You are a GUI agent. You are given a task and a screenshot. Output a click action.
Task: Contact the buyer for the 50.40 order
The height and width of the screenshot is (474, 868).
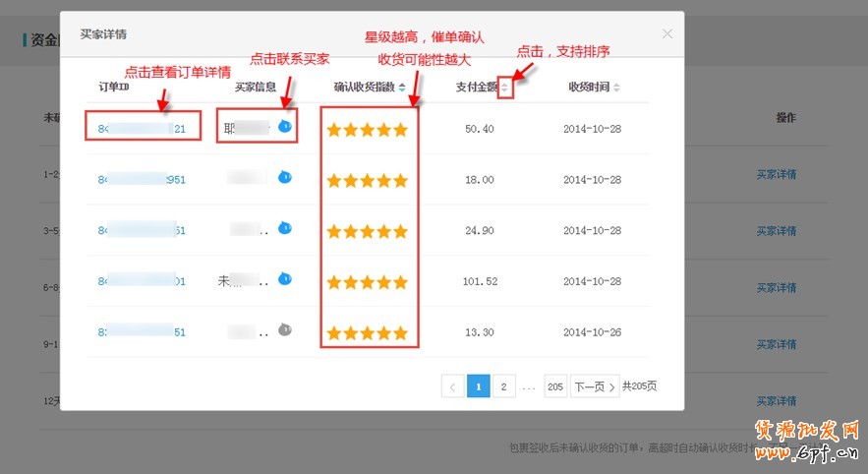point(284,126)
